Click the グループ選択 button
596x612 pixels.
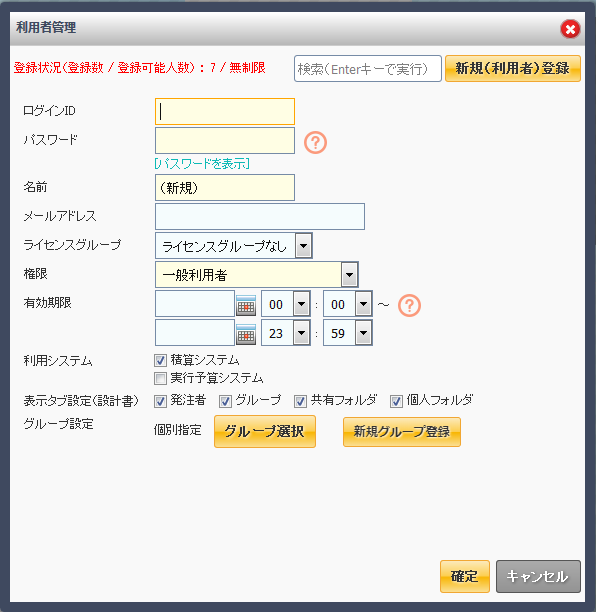point(265,431)
